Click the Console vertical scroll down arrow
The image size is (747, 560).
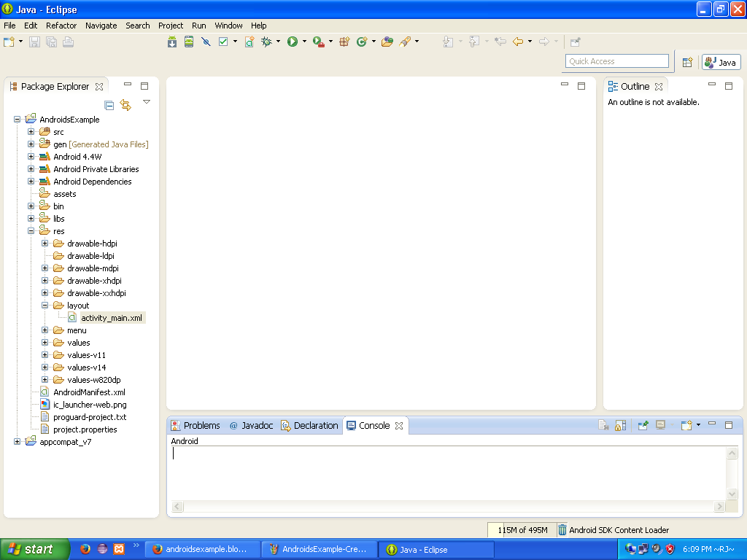coord(732,494)
